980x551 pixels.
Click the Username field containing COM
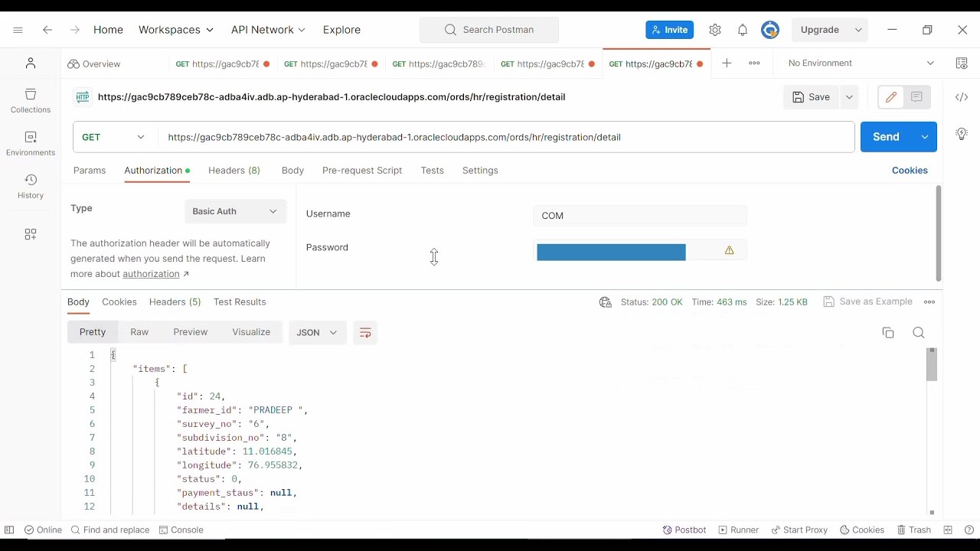click(x=640, y=216)
